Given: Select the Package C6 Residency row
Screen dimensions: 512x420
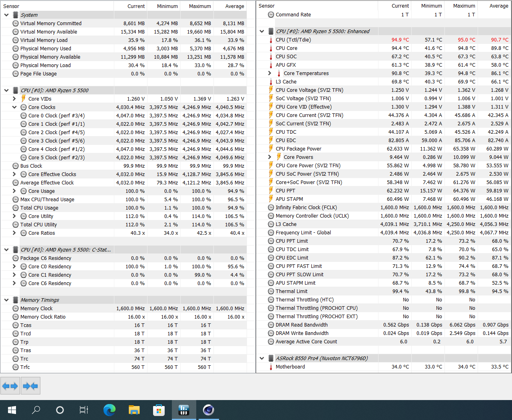Looking at the screenshot, I should [x=124, y=258].
